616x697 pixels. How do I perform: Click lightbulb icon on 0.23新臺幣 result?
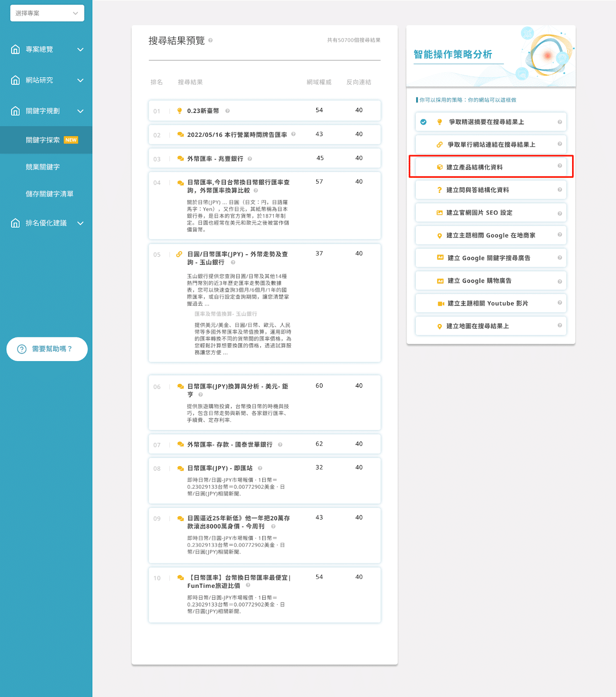[180, 111]
